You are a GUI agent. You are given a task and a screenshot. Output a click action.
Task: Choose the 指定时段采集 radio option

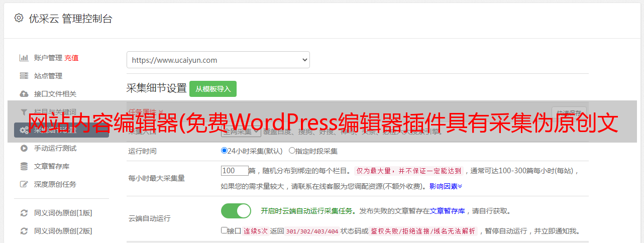(x=292, y=151)
